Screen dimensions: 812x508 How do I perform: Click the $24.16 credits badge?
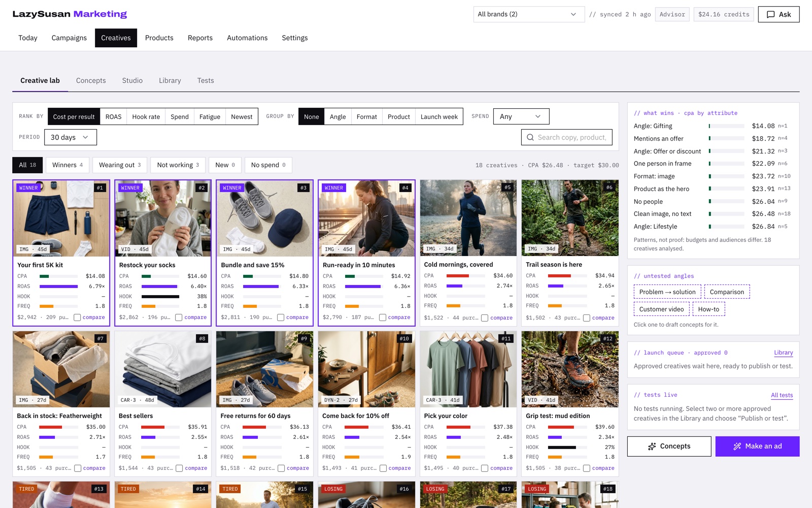click(724, 14)
